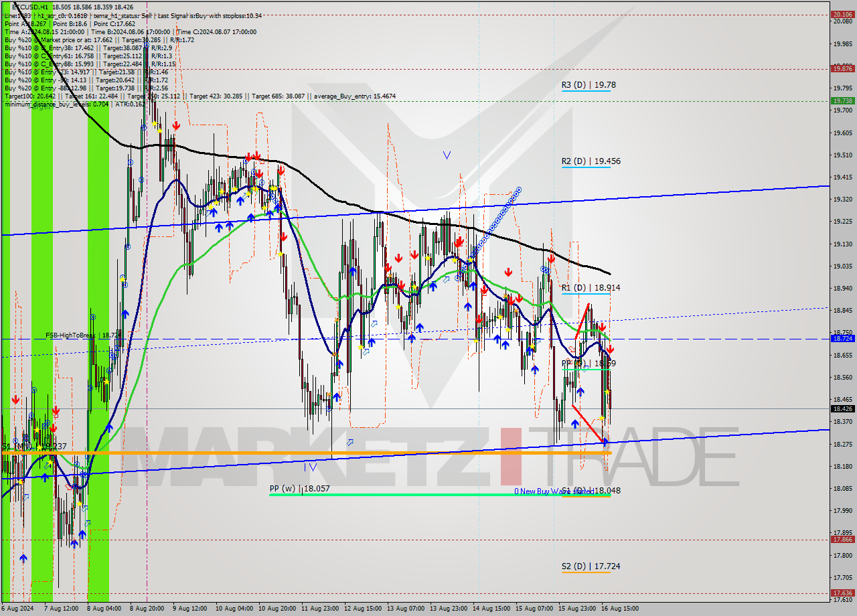Click the '16 Aug 15:00' time axis label
857x616 pixels.
620,609
